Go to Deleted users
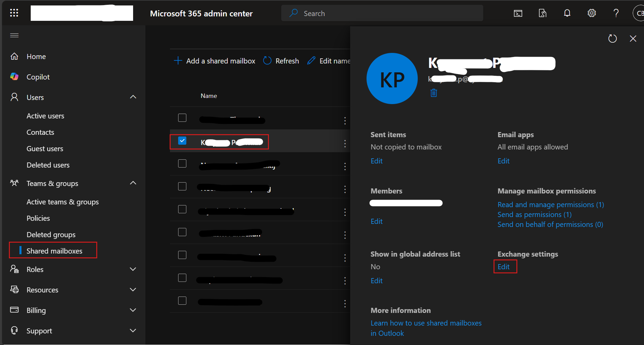Image resolution: width=644 pixels, height=345 pixels. 48,165
